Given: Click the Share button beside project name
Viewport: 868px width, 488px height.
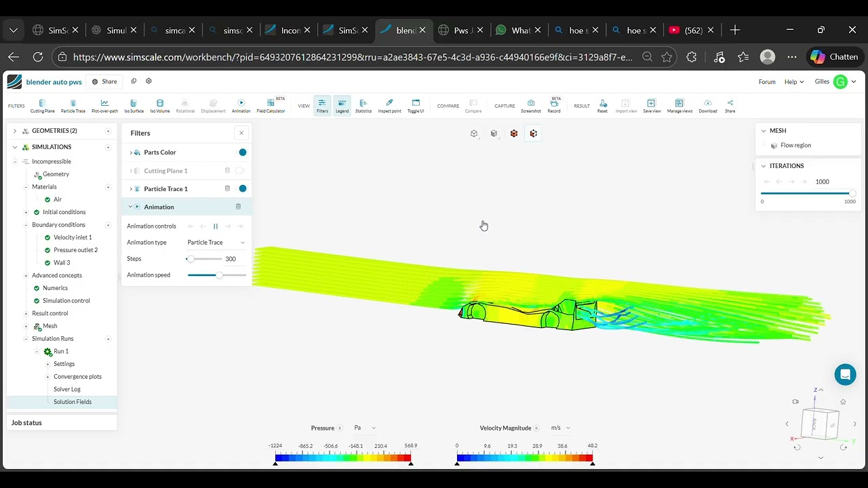Looking at the screenshot, I should [x=105, y=82].
